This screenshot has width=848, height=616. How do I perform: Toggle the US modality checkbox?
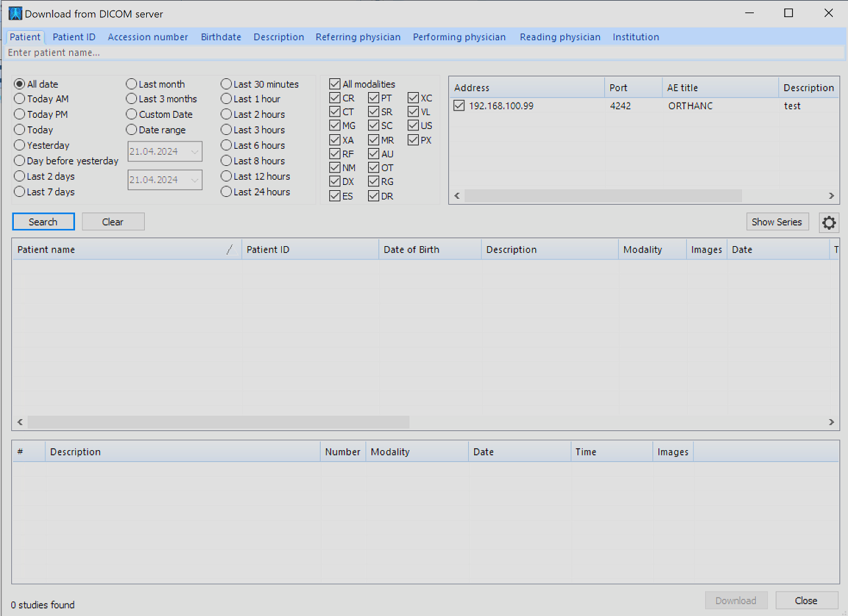pos(413,125)
